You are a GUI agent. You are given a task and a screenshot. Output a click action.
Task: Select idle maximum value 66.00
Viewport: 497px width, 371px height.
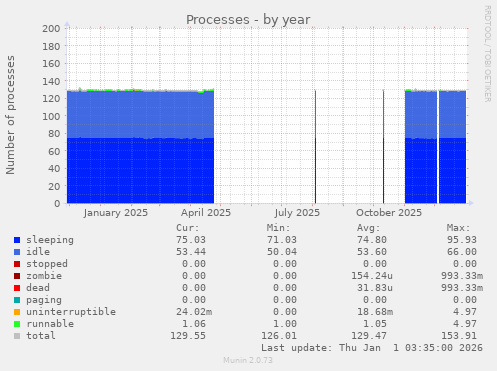[462, 252]
